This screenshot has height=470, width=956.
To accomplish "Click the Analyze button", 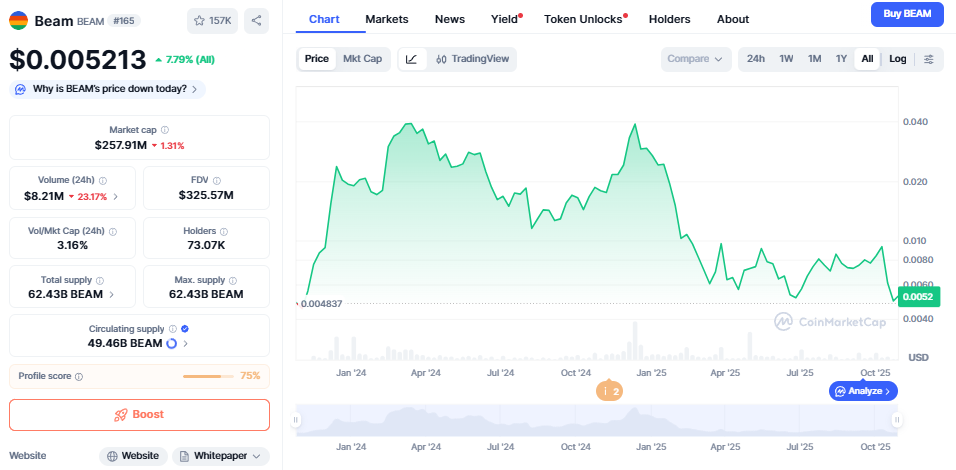I will tap(863, 391).
